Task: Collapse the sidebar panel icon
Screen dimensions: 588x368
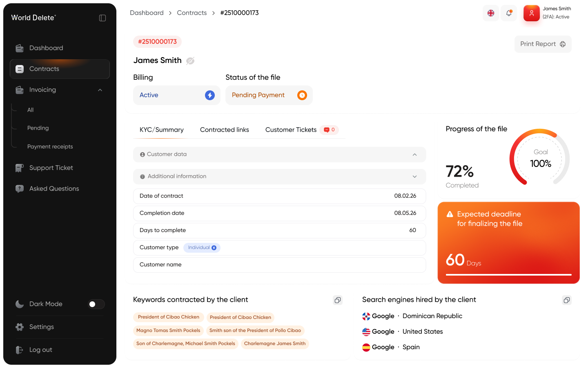Action: pos(102,18)
